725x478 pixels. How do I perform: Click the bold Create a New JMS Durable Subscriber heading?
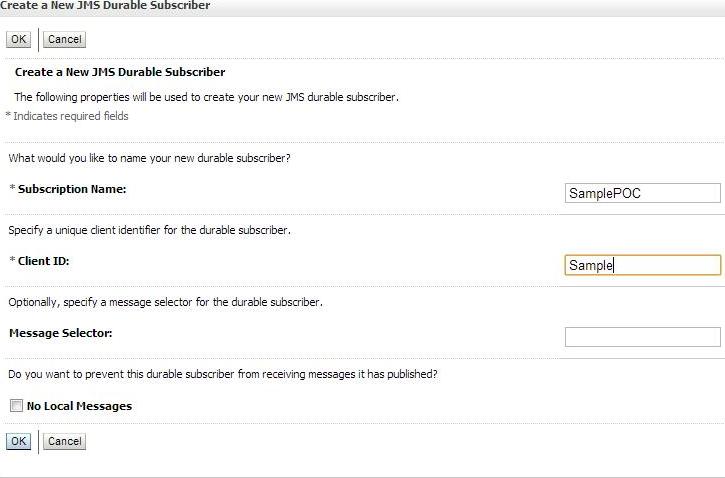coord(120,72)
